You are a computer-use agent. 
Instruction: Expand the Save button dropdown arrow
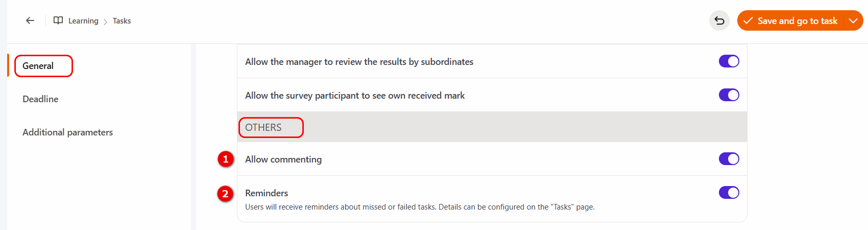pyautogui.click(x=853, y=21)
